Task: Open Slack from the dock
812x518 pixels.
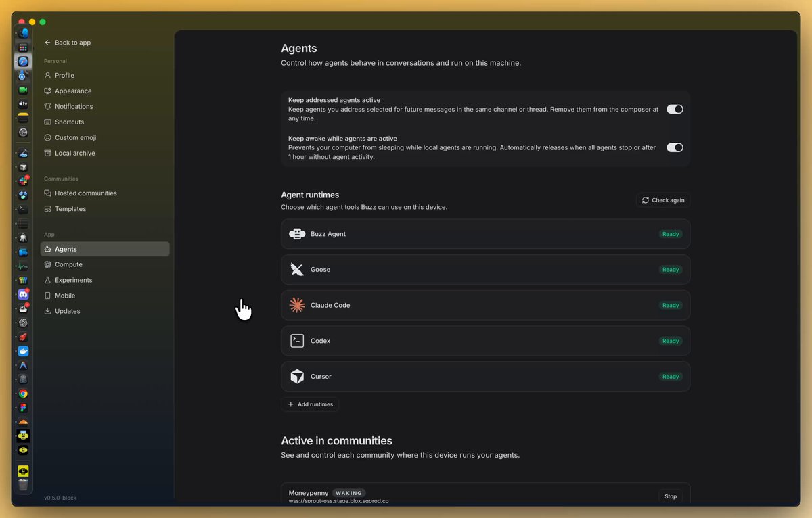Action: pyautogui.click(x=23, y=181)
